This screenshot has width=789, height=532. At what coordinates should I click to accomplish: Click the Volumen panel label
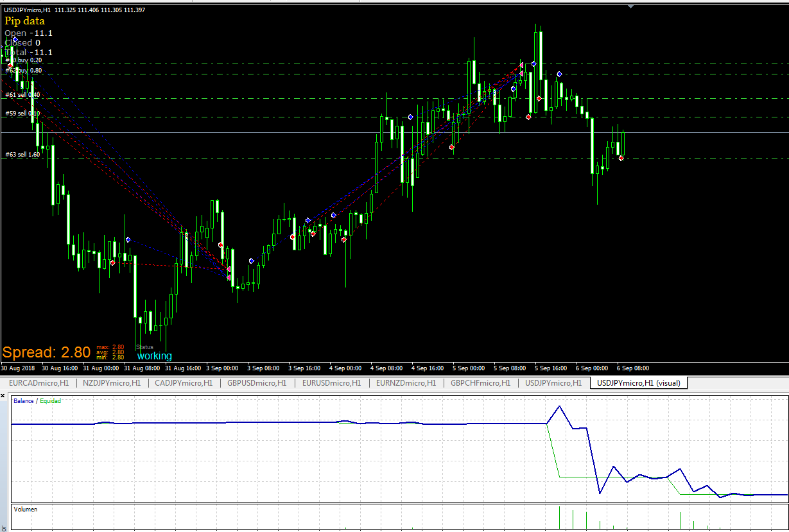[x=25, y=510]
